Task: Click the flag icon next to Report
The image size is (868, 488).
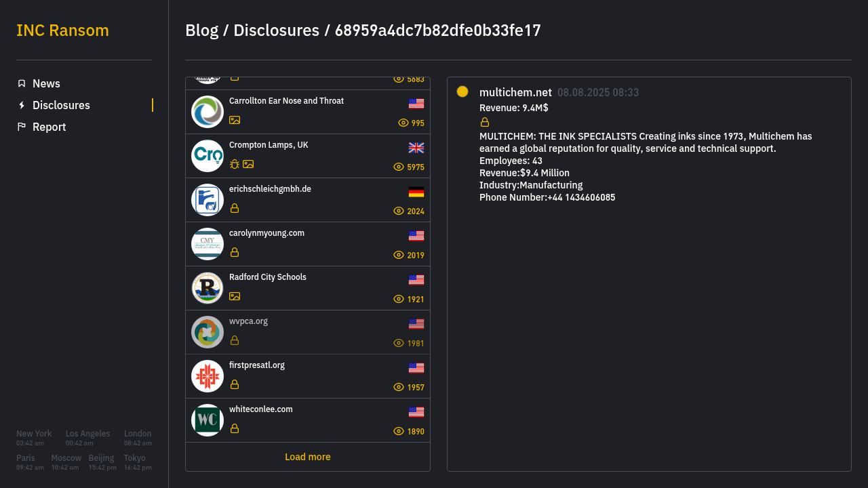Action: point(22,127)
